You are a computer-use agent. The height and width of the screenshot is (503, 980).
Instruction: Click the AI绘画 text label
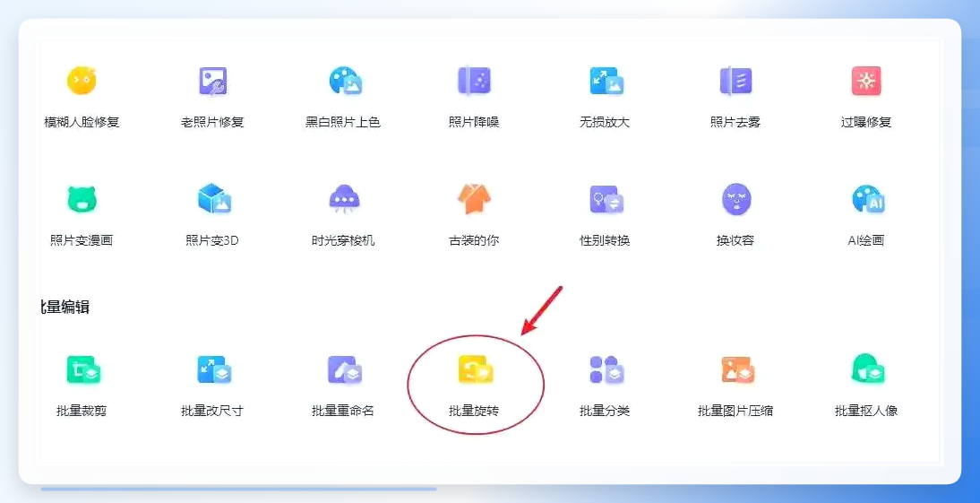[866, 240]
